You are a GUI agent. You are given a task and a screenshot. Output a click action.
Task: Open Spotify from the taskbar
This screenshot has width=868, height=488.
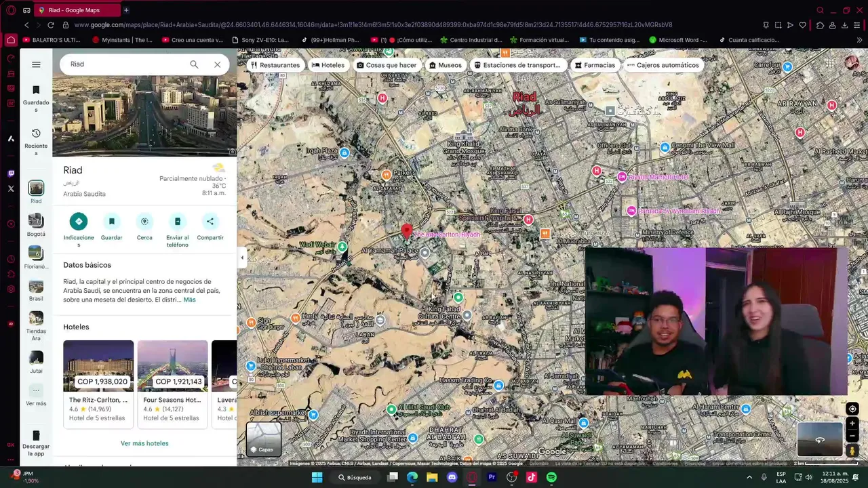(551, 477)
